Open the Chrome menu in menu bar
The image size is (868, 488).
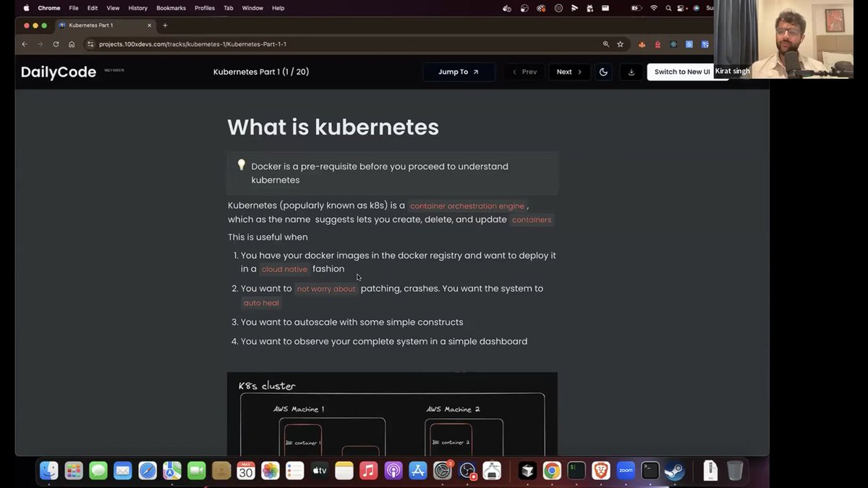[49, 8]
